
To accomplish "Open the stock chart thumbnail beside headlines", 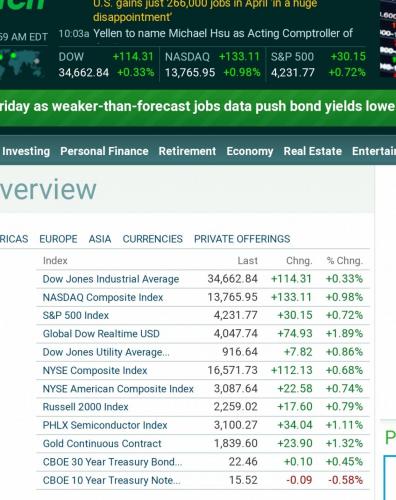I will click(x=388, y=39).
